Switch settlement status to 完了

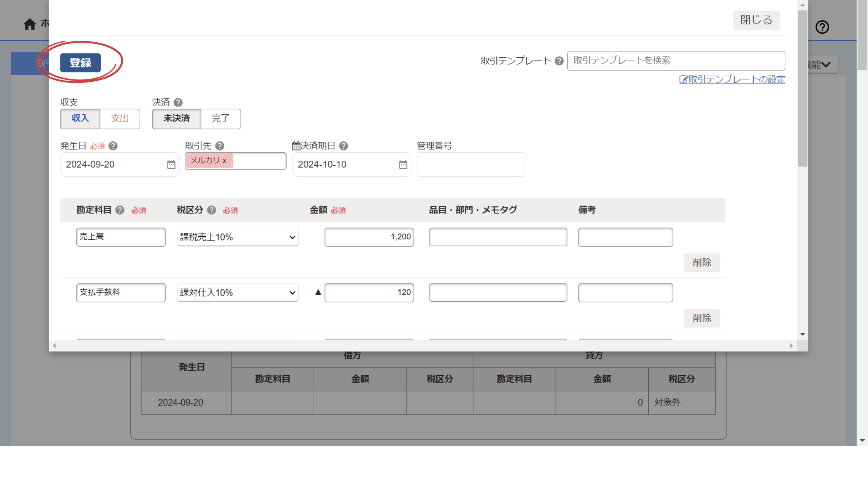coord(220,119)
